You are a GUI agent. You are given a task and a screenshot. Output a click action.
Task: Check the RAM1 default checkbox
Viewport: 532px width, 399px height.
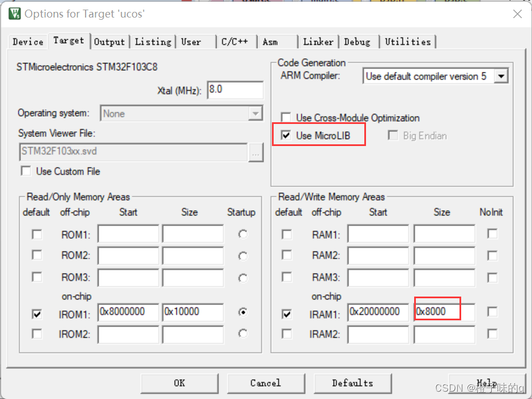(287, 234)
